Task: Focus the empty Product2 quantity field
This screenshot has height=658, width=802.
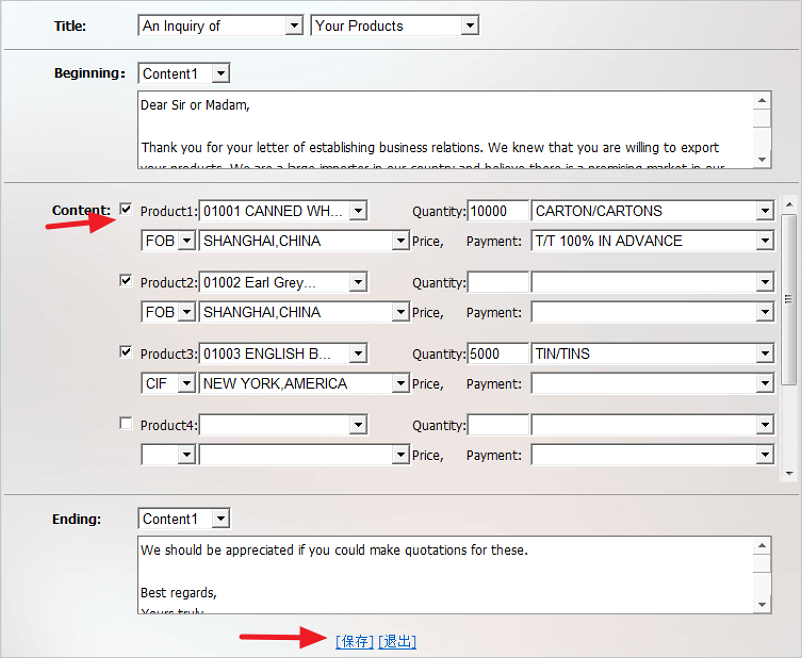Action: tap(497, 283)
